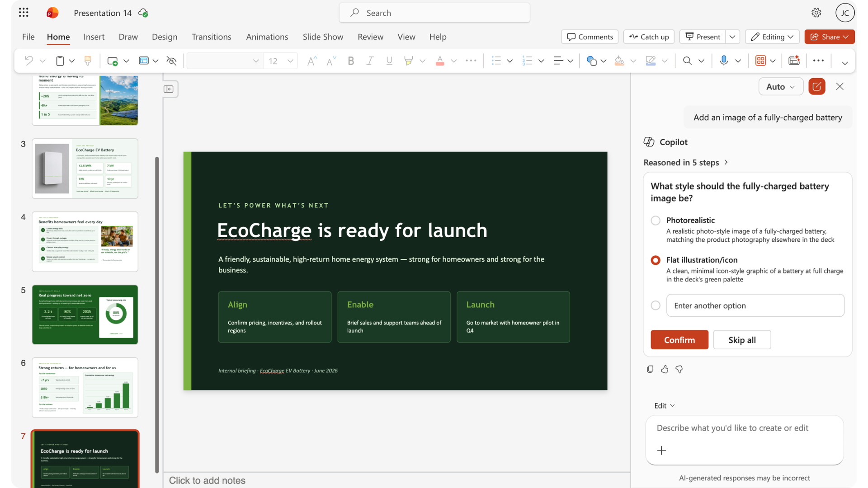Start a new Copilot chat
The width and height of the screenshot is (868, 488).
(817, 86)
